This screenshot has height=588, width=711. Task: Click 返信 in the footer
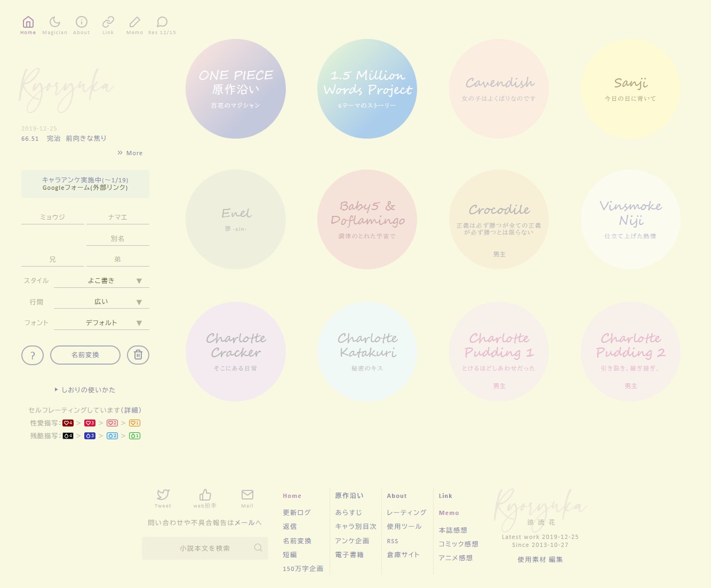click(290, 526)
